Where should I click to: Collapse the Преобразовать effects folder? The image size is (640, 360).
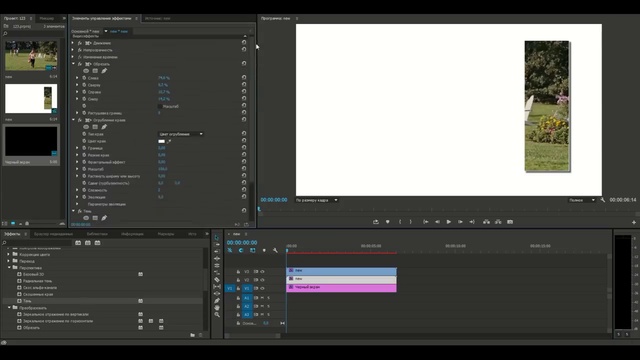point(9,307)
